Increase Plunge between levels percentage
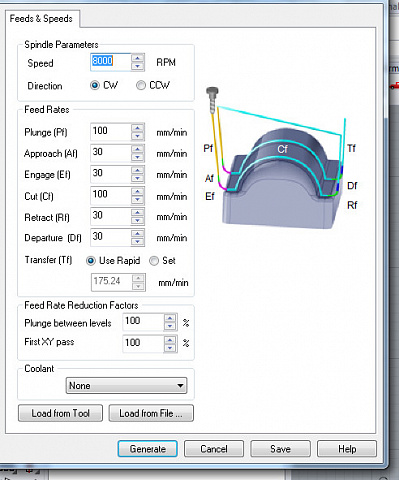The image size is (399, 480). (170, 318)
